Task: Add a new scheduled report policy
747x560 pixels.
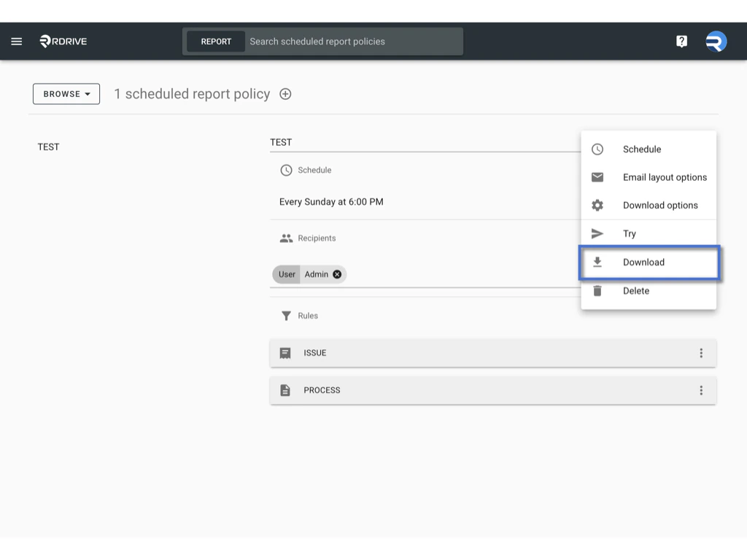Action: [285, 93]
